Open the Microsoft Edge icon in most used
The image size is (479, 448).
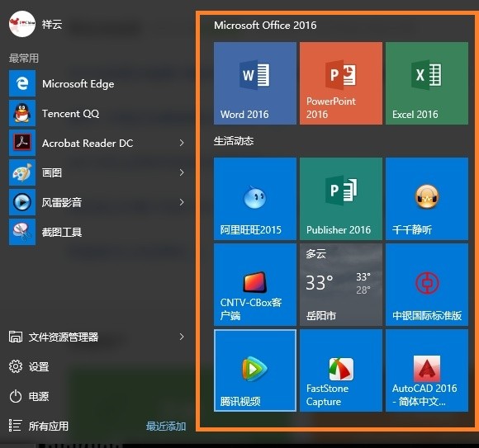(x=22, y=83)
